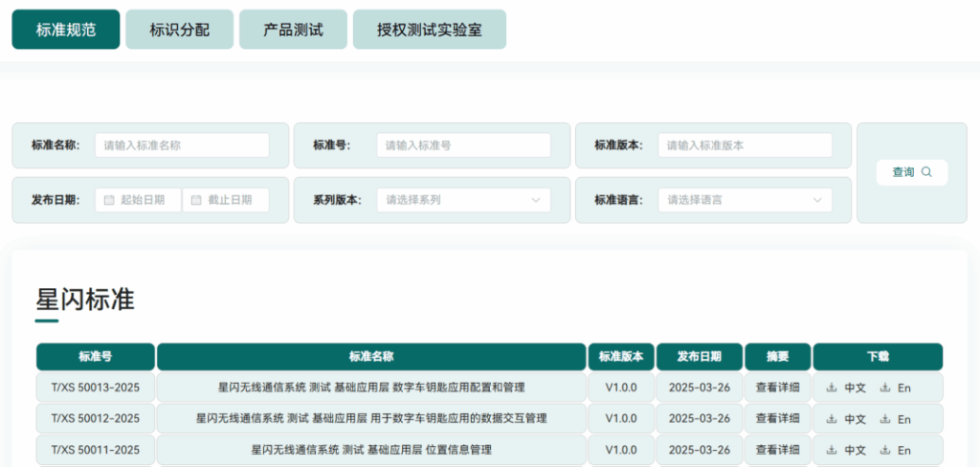Viewport: 980px width, 467px height.
Task: Click the 发布日期 column header
Action: (x=700, y=357)
